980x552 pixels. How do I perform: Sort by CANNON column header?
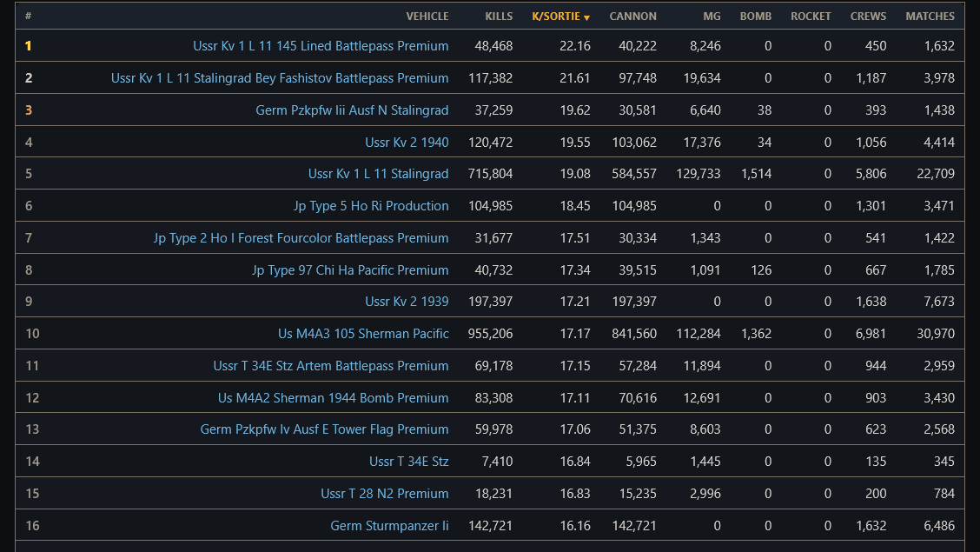tap(632, 17)
